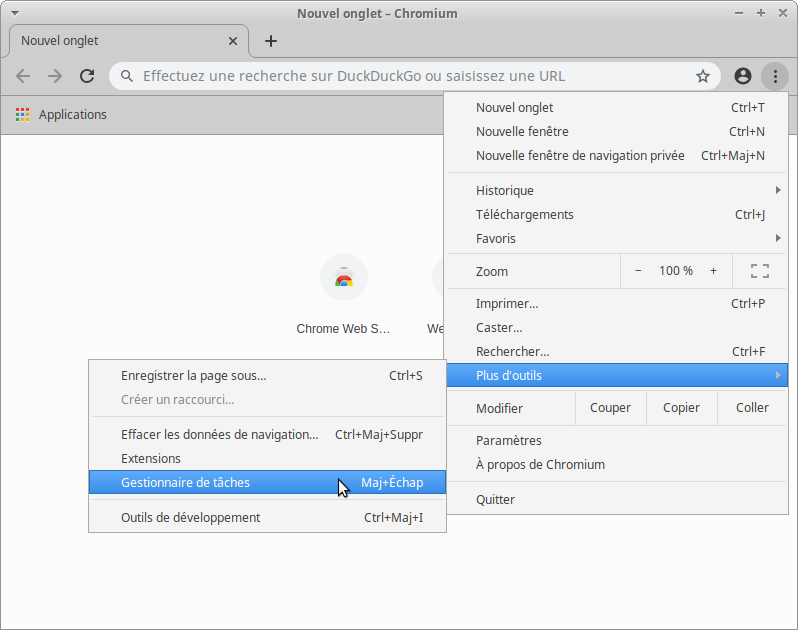
Task: Click the back navigation arrow
Action: tap(23, 76)
